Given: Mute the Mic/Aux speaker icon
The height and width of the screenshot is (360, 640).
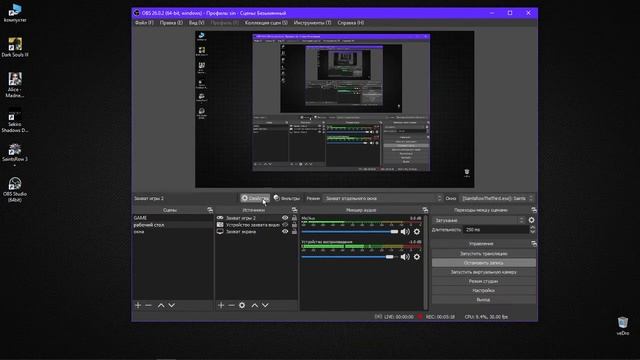Looking at the screenshot, I should pyautogui.click(x=405, y=232).
